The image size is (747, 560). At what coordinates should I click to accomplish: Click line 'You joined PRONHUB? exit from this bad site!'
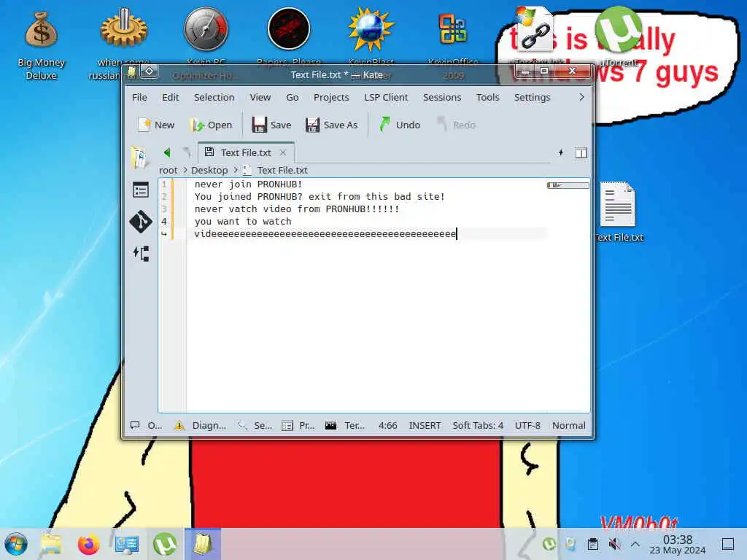(x=320, y=197)
